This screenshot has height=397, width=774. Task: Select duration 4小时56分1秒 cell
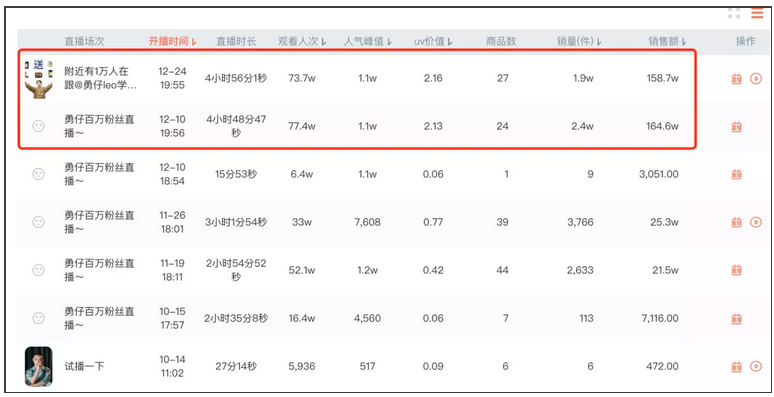click(236, 78)
